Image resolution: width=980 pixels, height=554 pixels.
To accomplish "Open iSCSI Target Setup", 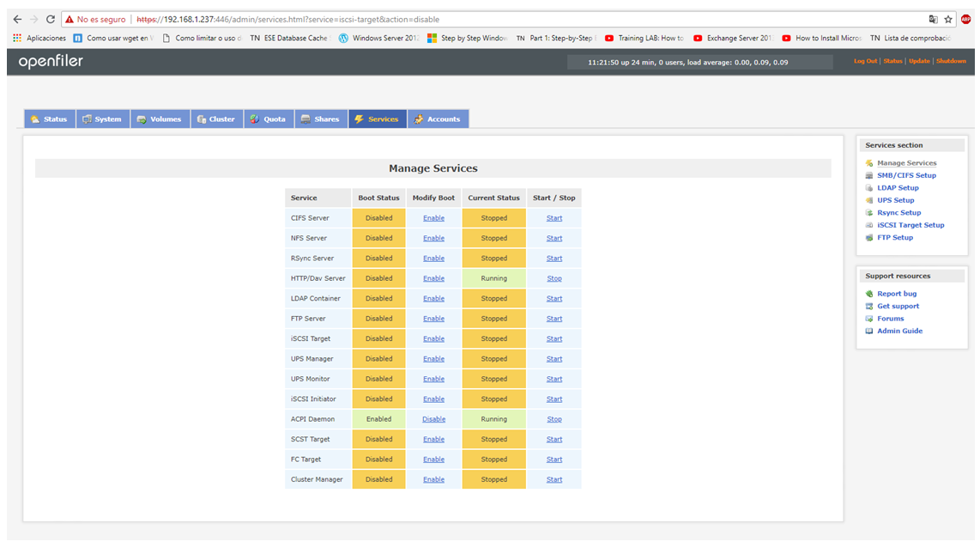I will point(910,225).
